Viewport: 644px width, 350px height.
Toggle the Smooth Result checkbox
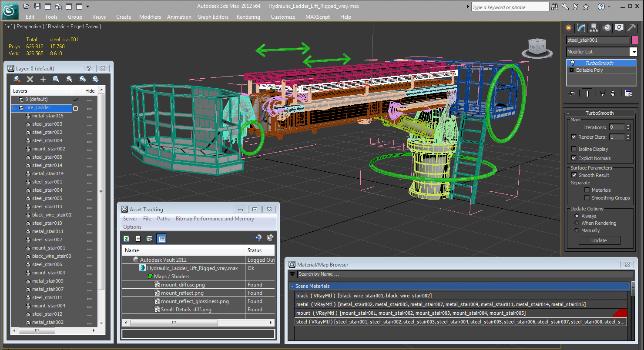574,175
